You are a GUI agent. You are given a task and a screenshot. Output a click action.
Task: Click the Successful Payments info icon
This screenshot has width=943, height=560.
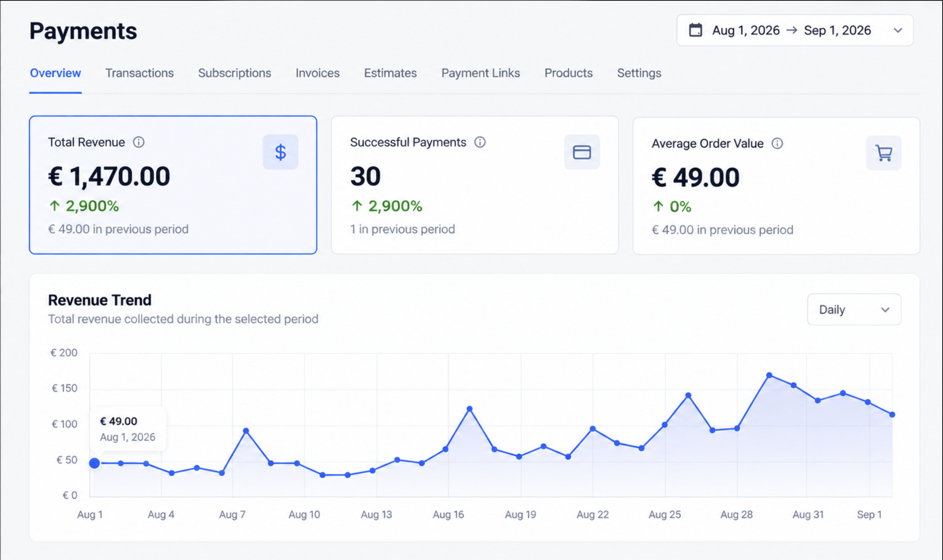point(480,142)
